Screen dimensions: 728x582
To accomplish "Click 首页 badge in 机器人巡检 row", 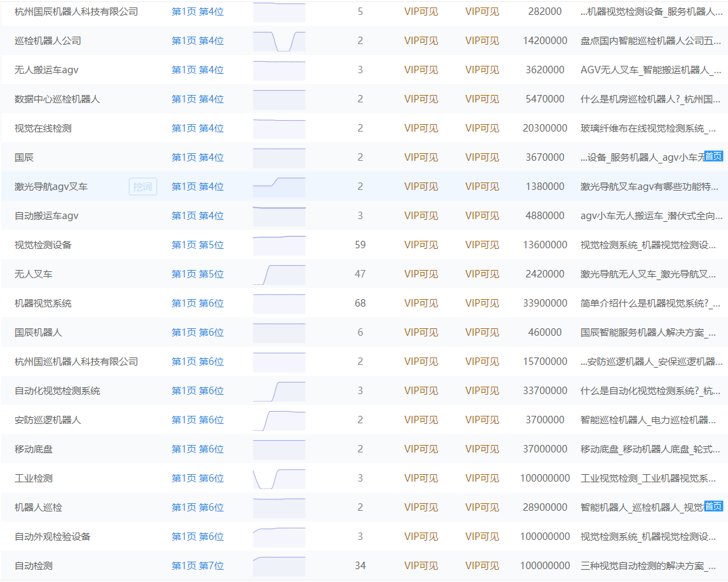I will pos(713,506).
